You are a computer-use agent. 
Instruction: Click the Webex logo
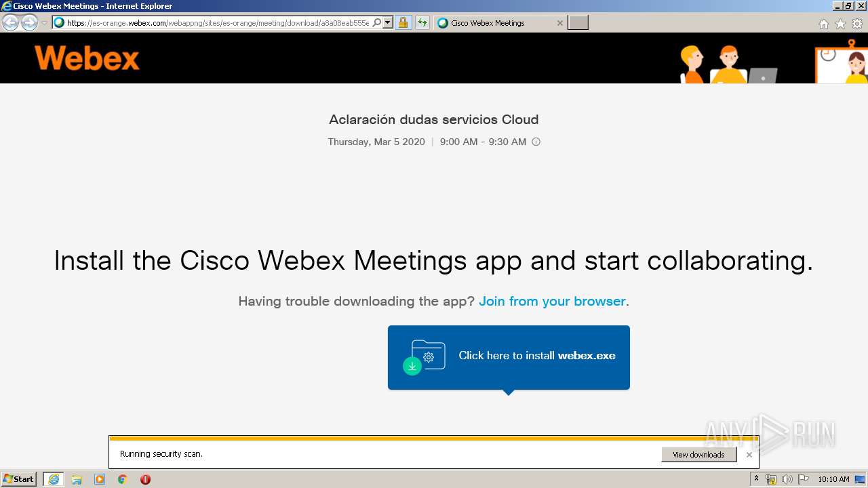87,58
